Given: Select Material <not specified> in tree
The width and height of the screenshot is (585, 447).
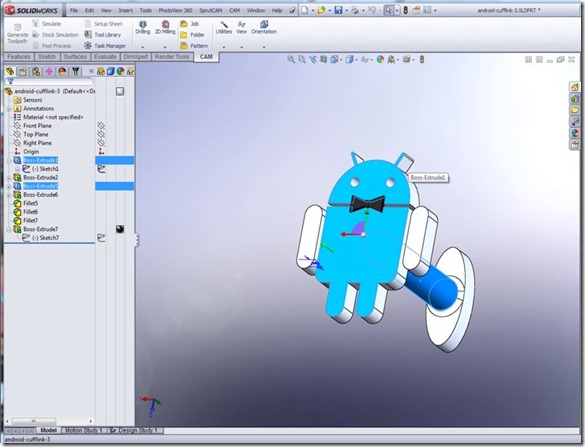Looking at the screenshot, I should point(49,117).
